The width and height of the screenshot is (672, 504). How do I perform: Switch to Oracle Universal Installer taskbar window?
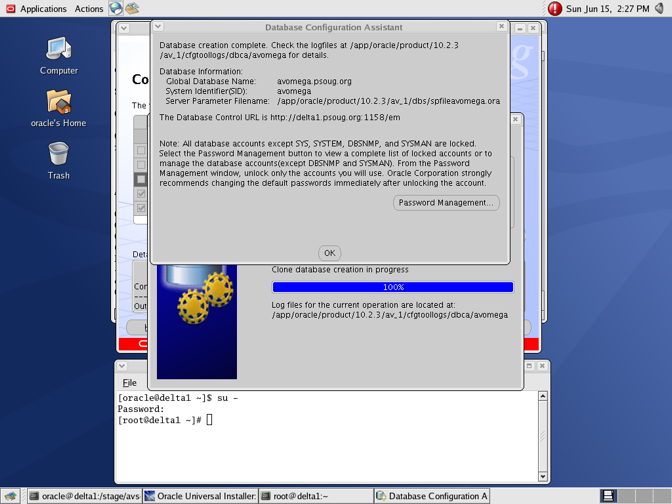[201, 496]
